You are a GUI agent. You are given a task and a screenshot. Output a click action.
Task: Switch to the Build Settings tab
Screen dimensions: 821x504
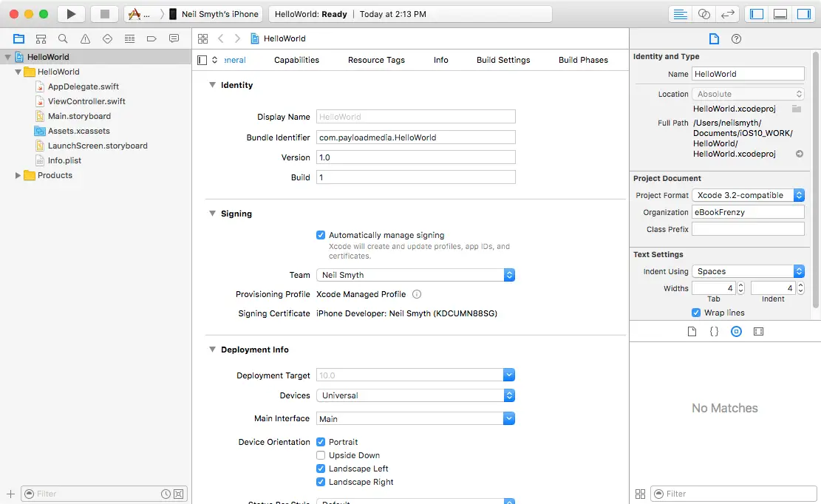(503, 60)
